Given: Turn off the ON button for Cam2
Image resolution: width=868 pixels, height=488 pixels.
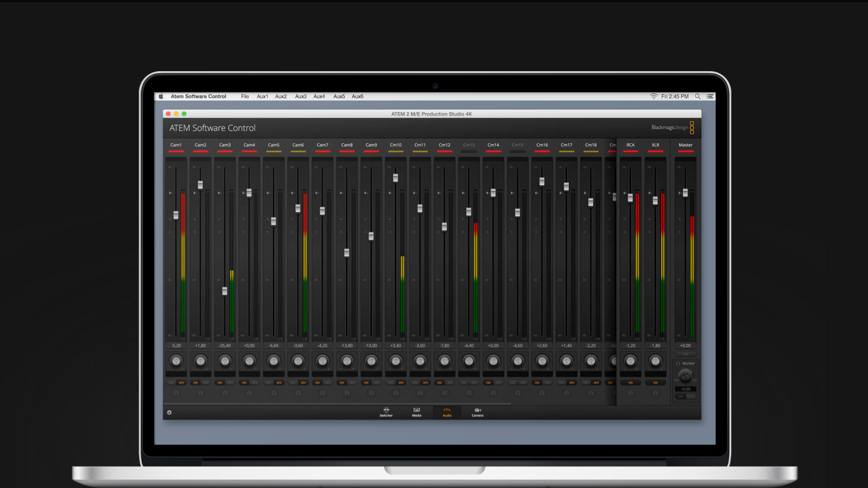Looking at the screenshot, I should 196,383.
